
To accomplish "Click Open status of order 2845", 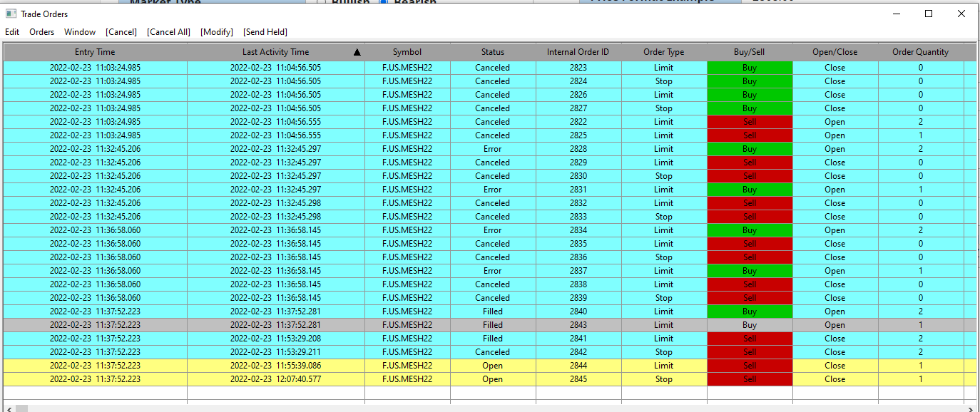I will tap(493, 379).
